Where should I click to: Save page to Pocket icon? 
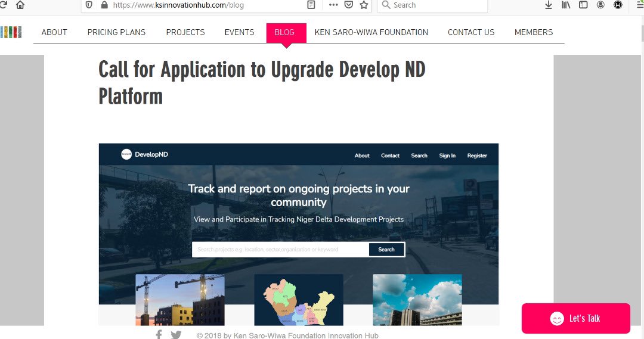(x=349, y=5)
